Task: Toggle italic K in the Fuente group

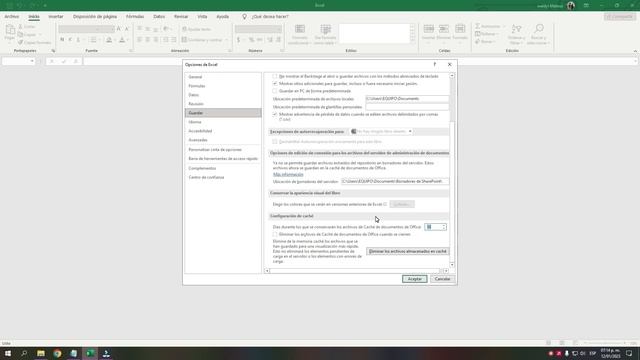Action: tap(70, 40)
